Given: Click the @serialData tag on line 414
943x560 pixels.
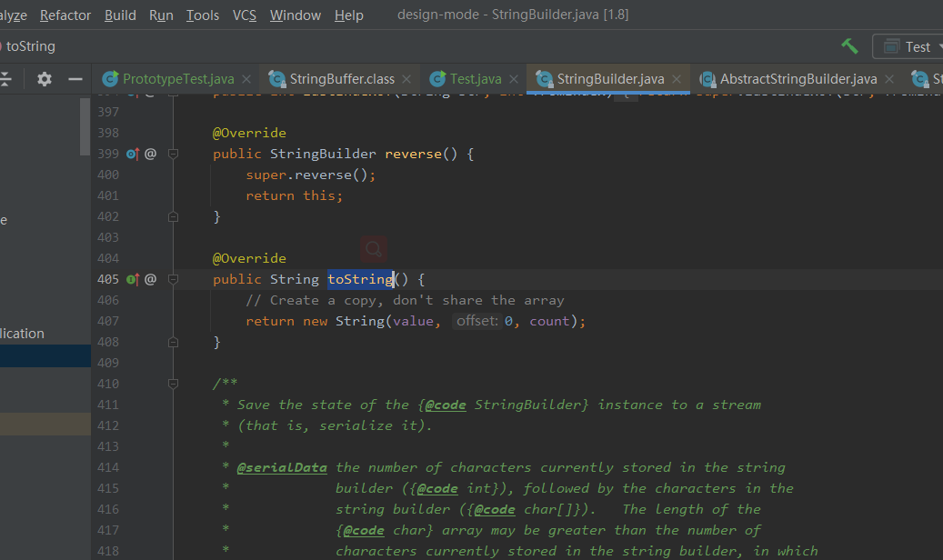Looking at the screenshot, I should 282,467.
